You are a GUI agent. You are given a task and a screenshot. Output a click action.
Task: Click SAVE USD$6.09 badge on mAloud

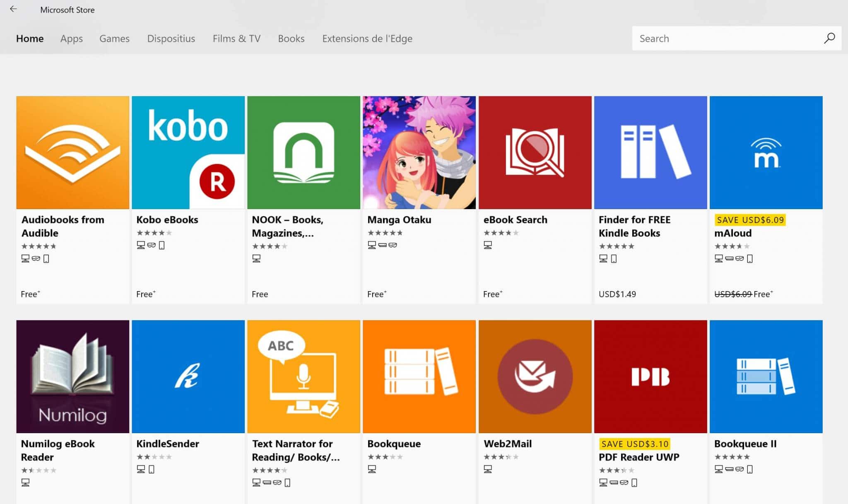coord(750,219)
